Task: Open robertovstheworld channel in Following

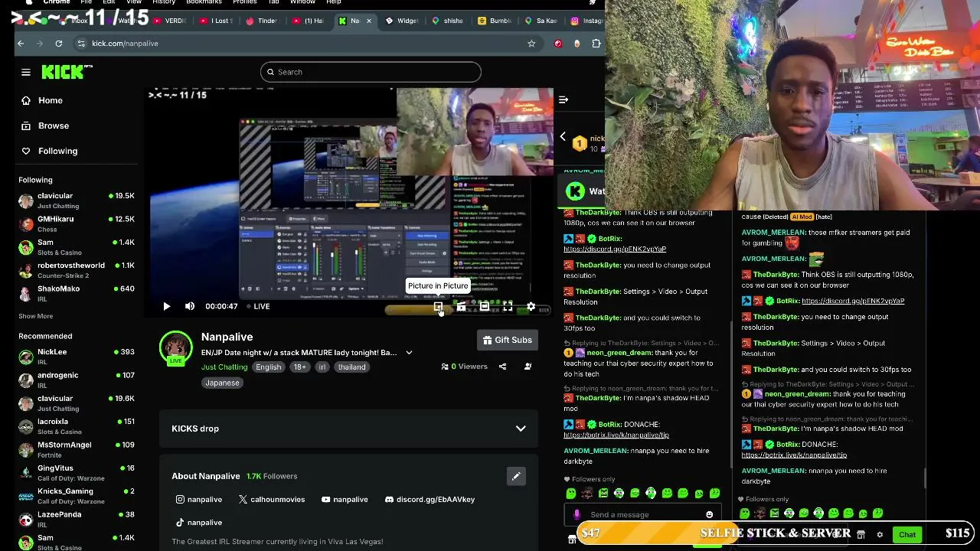Action: pos(77,270)
